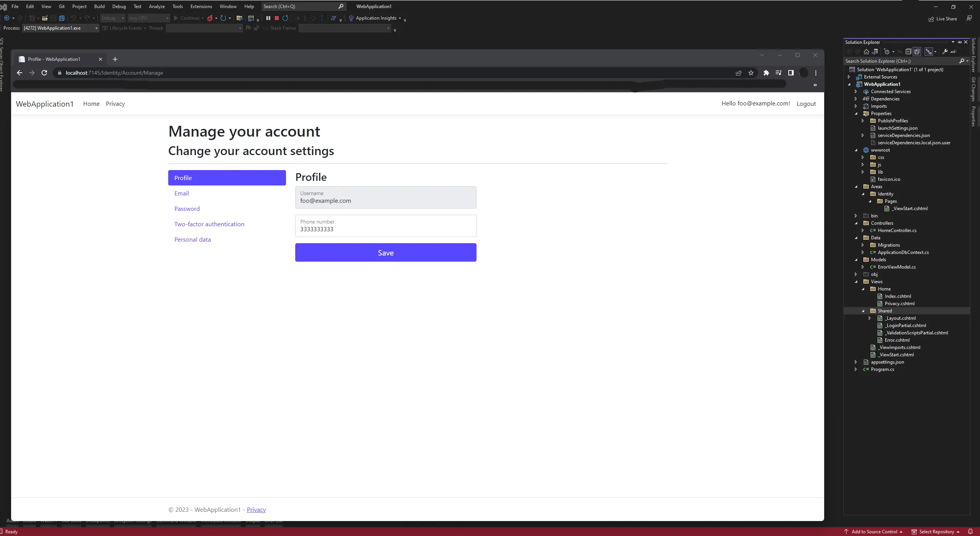Bookmark this page with star icon

coord(751,73)
